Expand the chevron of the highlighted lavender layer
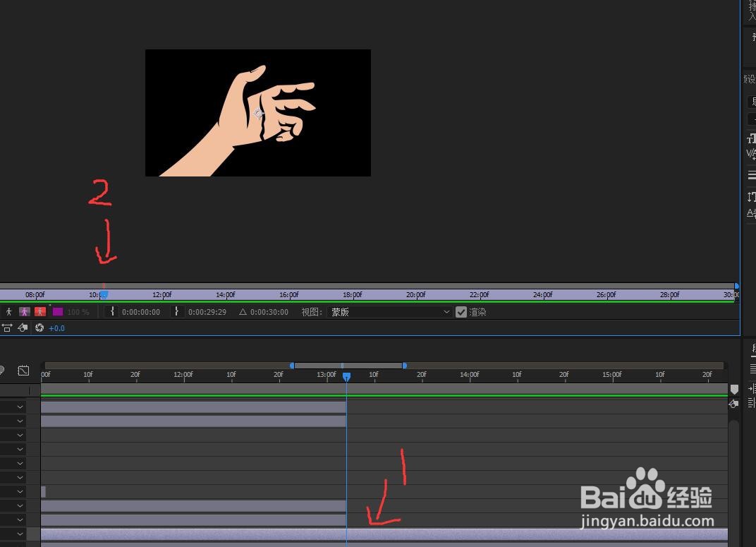756x547 pixels. pyautogui.click(x=20, y=534)
